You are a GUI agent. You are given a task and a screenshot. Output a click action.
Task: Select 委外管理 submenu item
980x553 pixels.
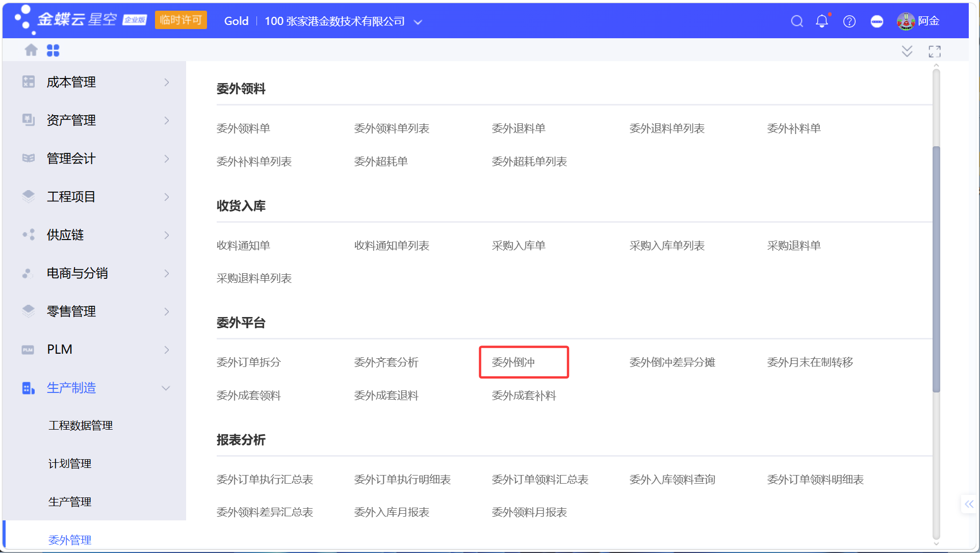coord(70,540)
